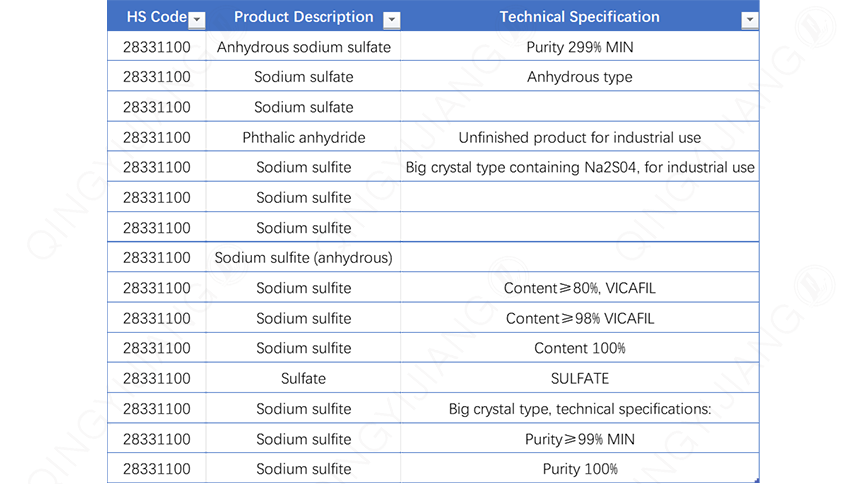Click the Sulfate product description cell
The height and width of the screenshot is (484, 867).
(303, 378)
